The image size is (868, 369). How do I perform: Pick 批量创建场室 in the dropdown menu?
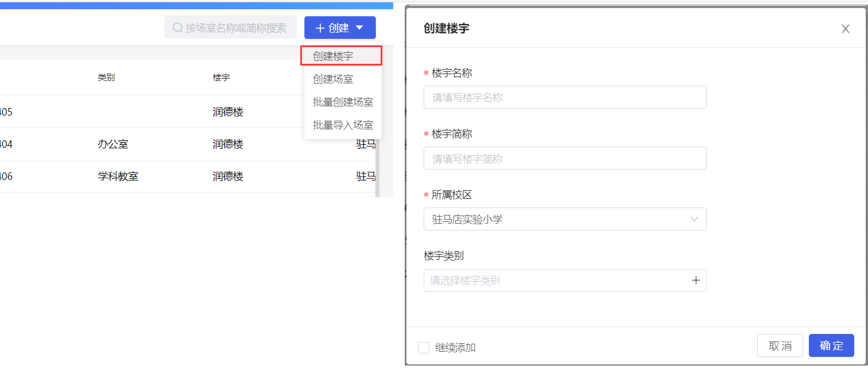click(x=343, y=102)
